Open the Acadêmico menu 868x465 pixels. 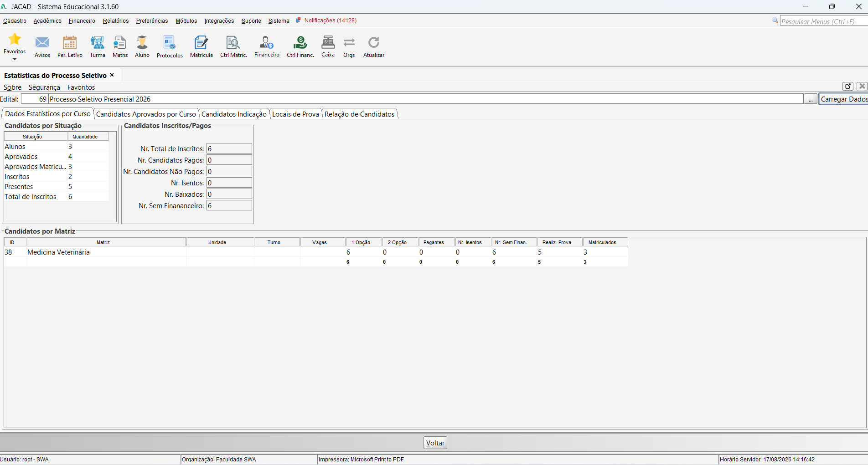click(47, 21)
